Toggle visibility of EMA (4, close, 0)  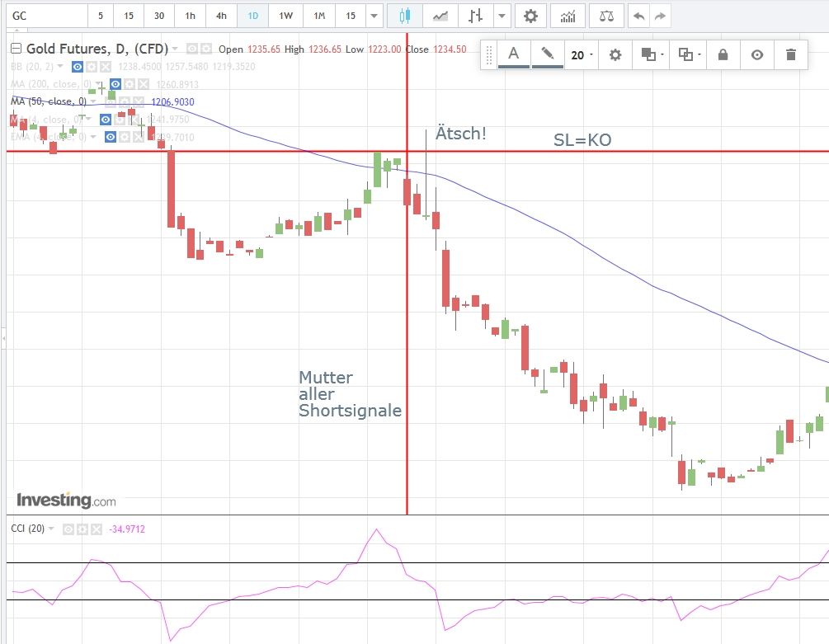(110, 138)
